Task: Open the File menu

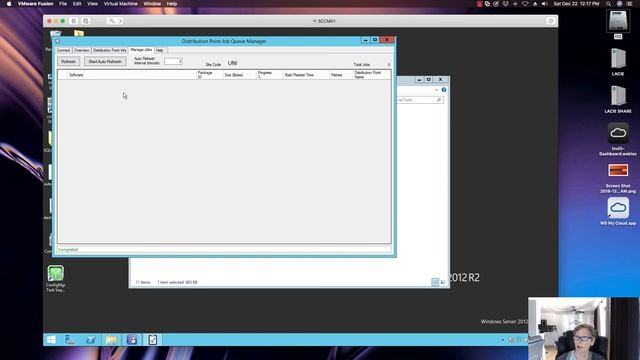Action: pyautogui.click(x=63, y=4)
